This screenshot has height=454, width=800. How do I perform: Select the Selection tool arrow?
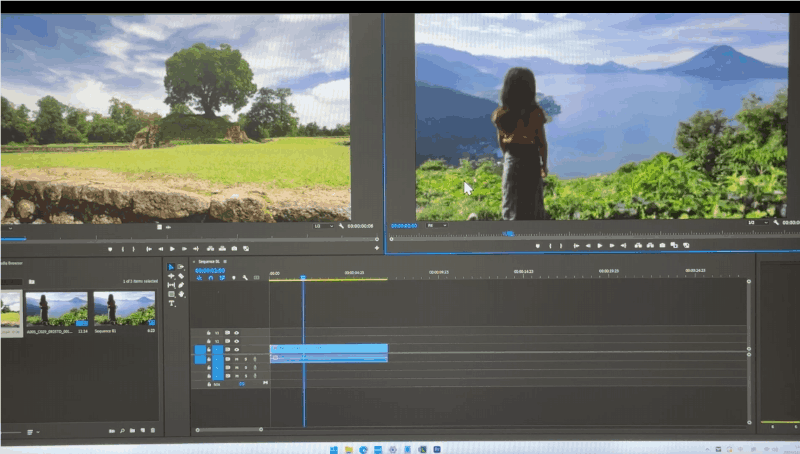[x=171, y=267]
